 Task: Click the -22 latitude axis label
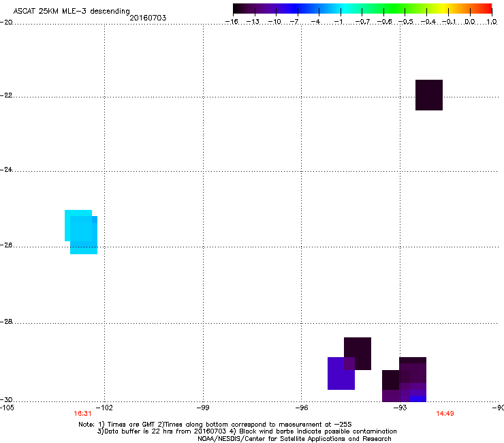click(6, 95)
